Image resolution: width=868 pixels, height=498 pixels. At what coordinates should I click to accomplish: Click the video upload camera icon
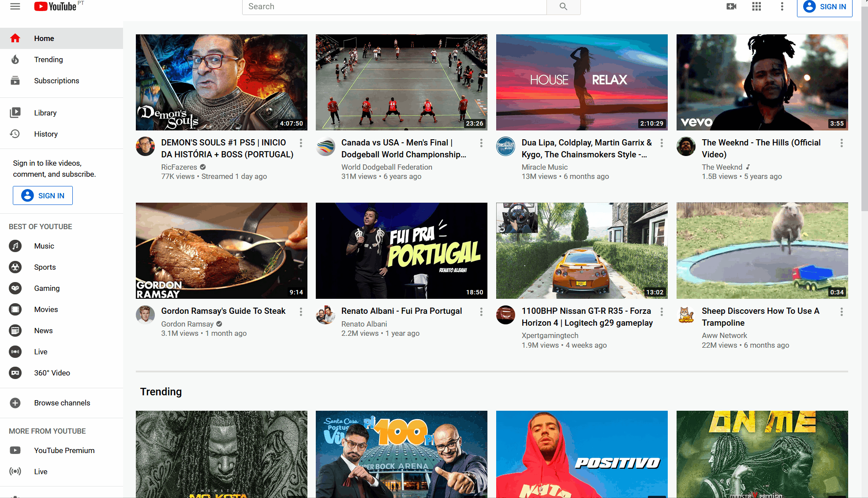click(x=731, y=7)
